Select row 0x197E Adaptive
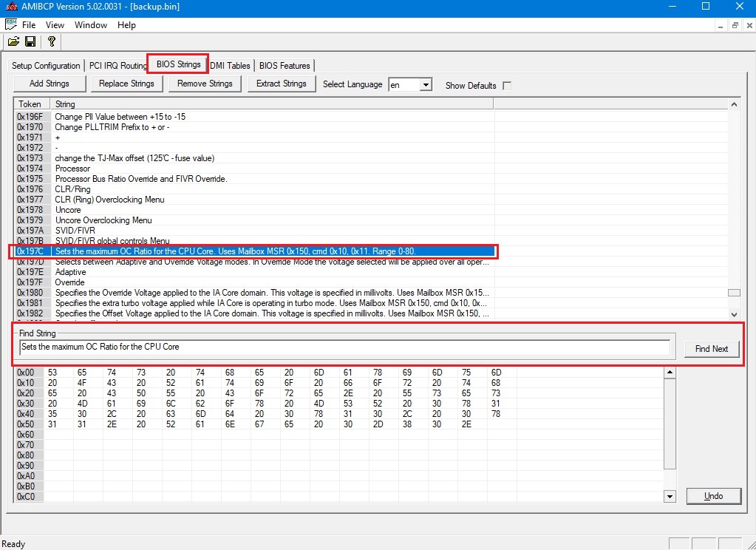Viewport: 756px width, 550px height. point(254,272)
